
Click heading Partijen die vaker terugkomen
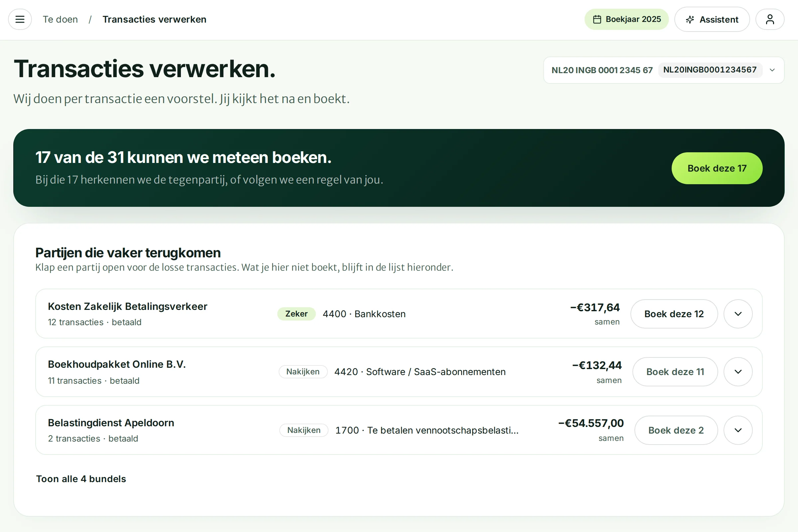click(x=128, y=253)
